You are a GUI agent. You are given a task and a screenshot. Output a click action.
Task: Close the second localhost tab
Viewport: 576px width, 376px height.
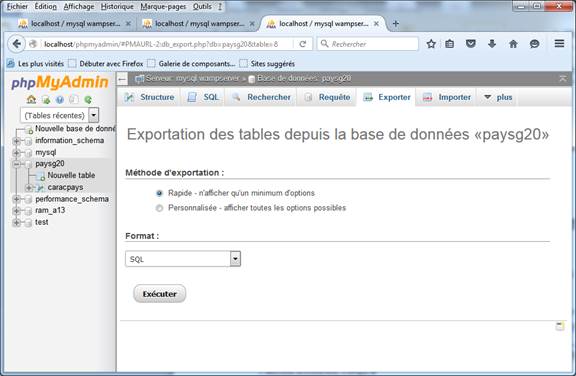252,24
